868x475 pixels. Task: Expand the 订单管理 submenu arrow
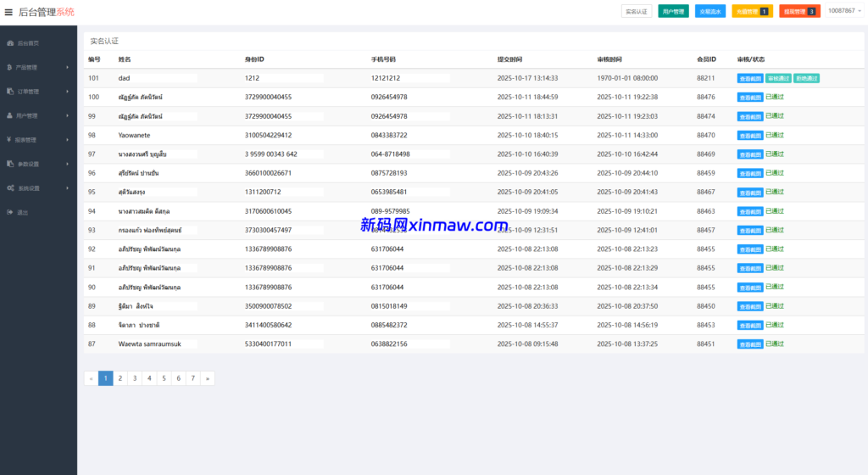[x=68, y=92]
